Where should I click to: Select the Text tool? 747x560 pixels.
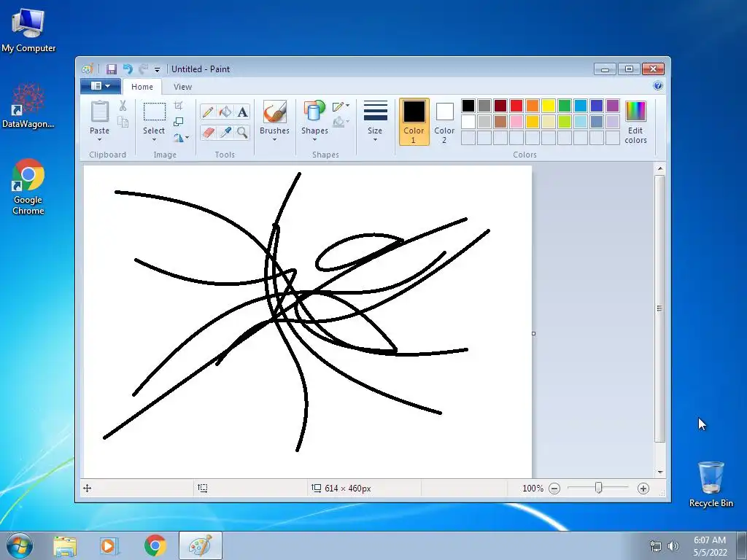[242, 112]
